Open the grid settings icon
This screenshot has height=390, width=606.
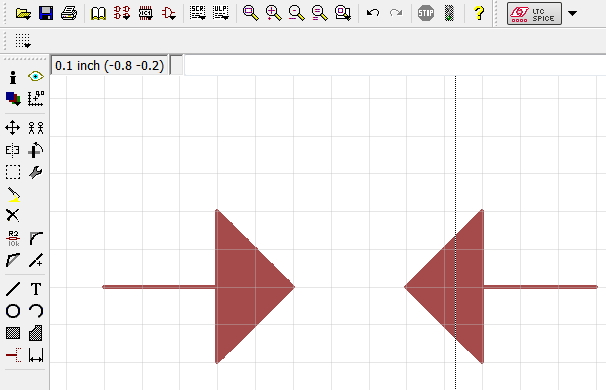click(x=23, y=41)
